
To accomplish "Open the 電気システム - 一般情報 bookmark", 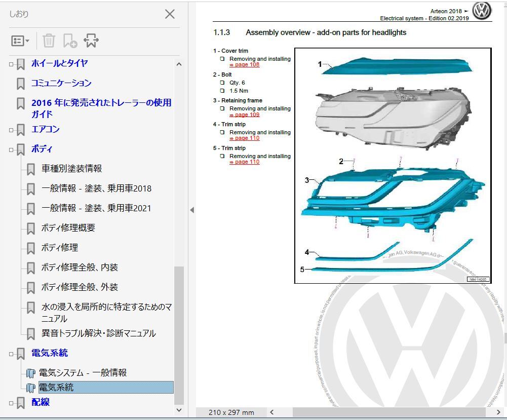I will [83, 373].
